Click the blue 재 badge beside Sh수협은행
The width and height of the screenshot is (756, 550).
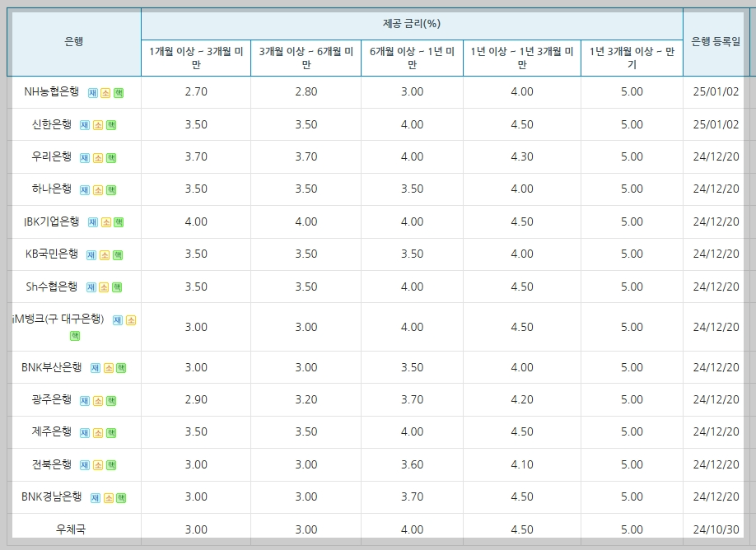click(x=91, y=287)
